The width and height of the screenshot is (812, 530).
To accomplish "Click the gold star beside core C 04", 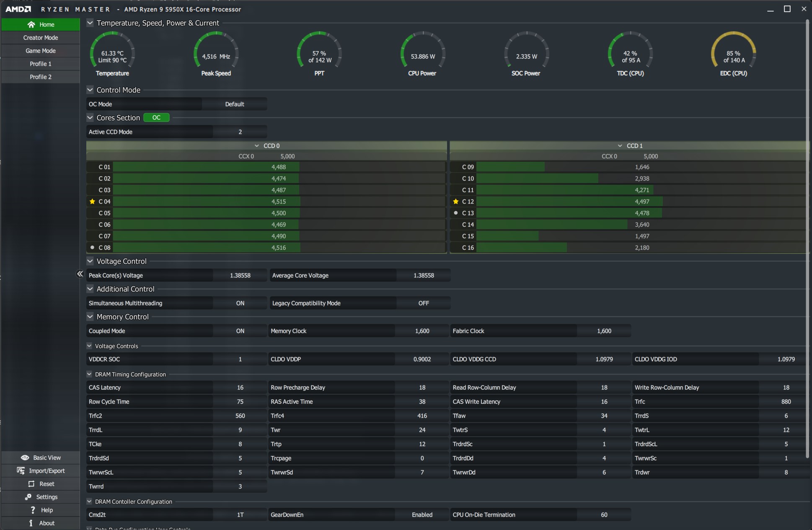I will (93, 202).
